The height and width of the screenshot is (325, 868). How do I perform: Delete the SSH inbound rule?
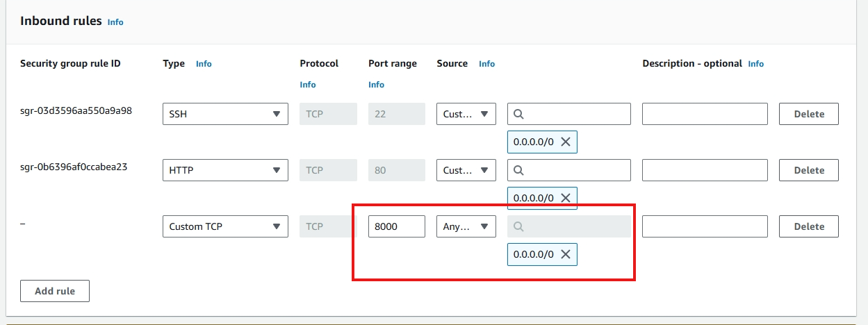[809, 114]
